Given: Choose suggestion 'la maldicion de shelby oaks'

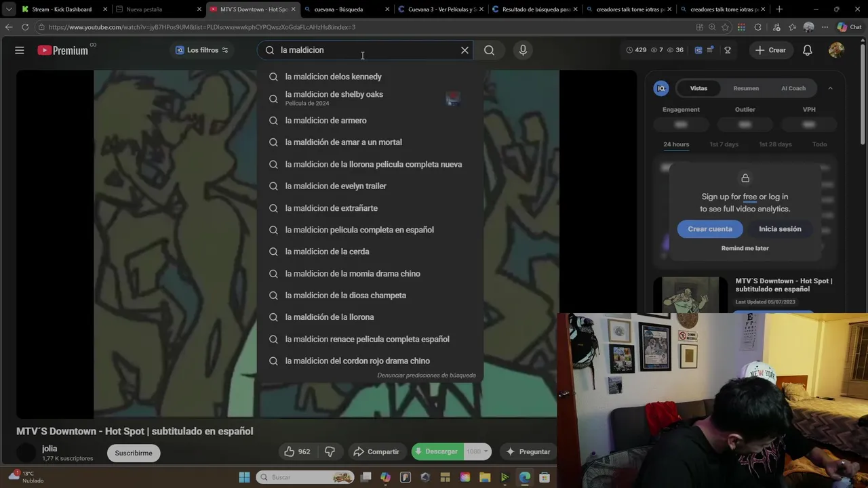Looking at the screenshot, I should point(370,98).
